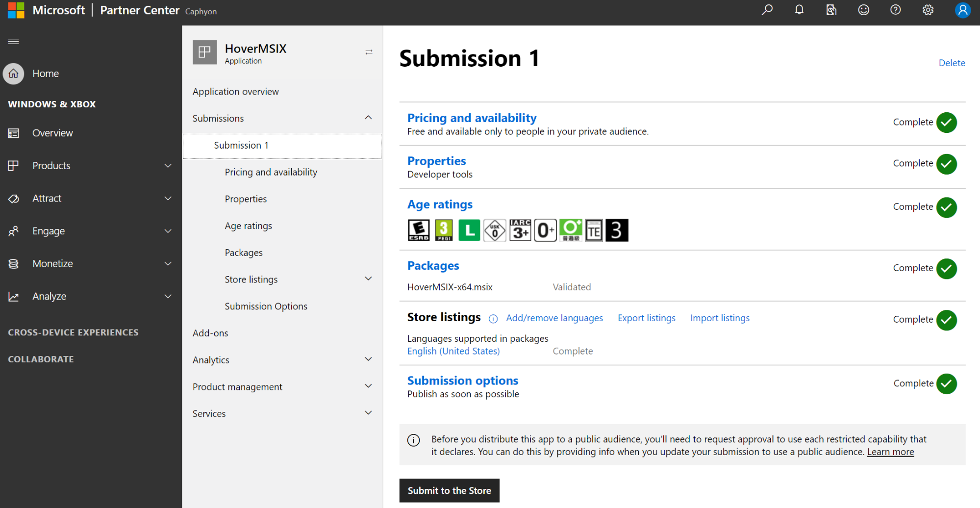Toggle the hamburger navigation menu
Screen dimensions: 980x508
tap(14, 41)
